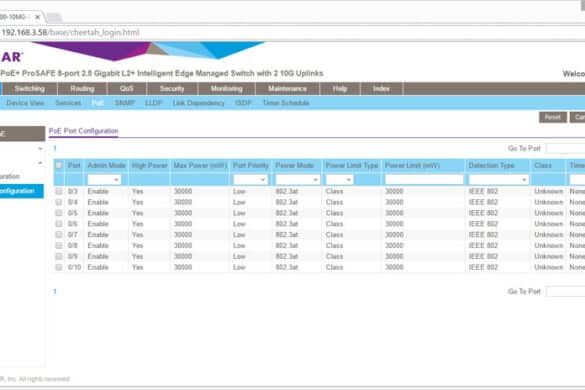Toggle the select-all checkbox in table header
Viewport: 585px width, 390px height.
click(x=59, y=165)
